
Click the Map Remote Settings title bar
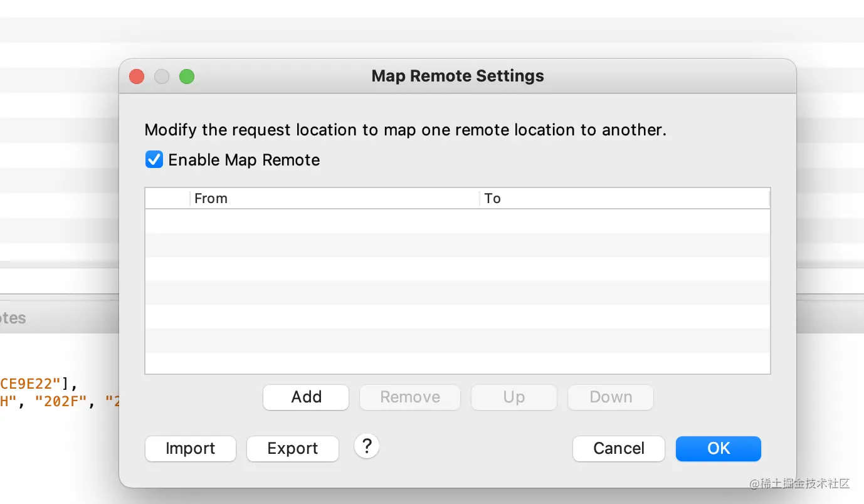pos(458,76)
